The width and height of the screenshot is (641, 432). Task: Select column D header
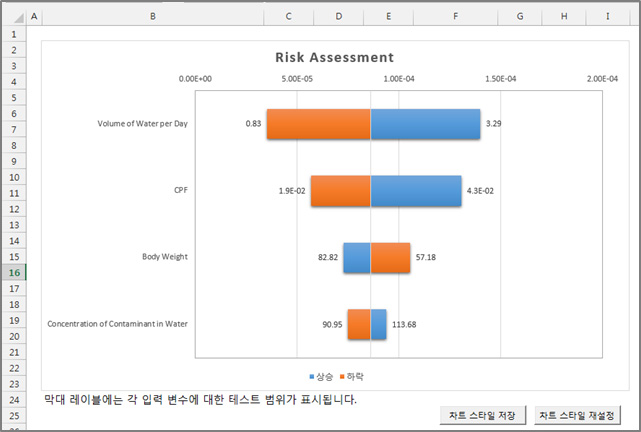pyautogui.click(x=338, y=16)
